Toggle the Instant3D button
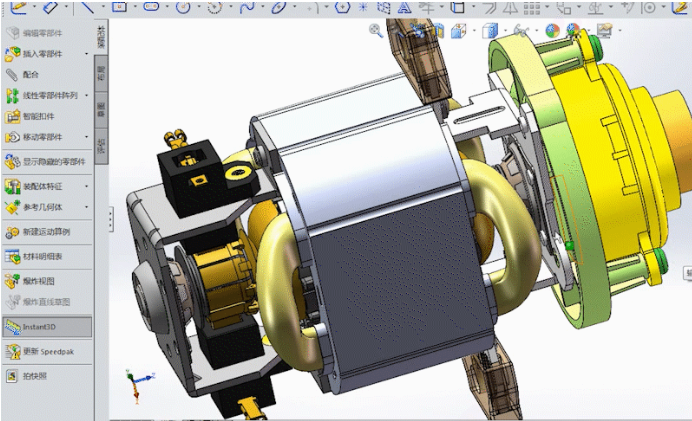This screenshot has height=421, width=692. (x=47, y=327)
